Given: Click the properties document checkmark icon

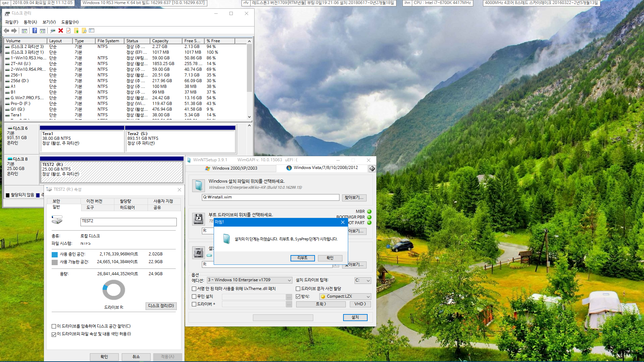Looking at the screenshot, I should coord(68,31).
